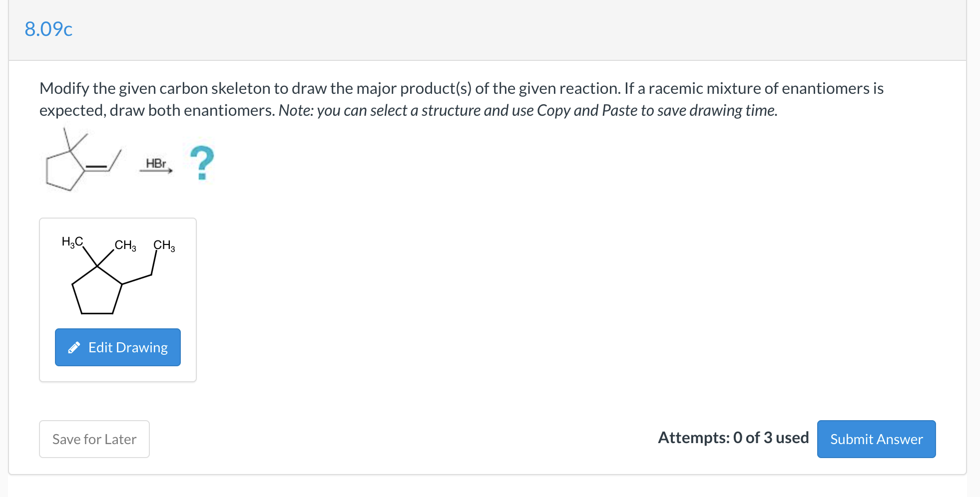Open the structure editor via Edit Drawing

118,347
